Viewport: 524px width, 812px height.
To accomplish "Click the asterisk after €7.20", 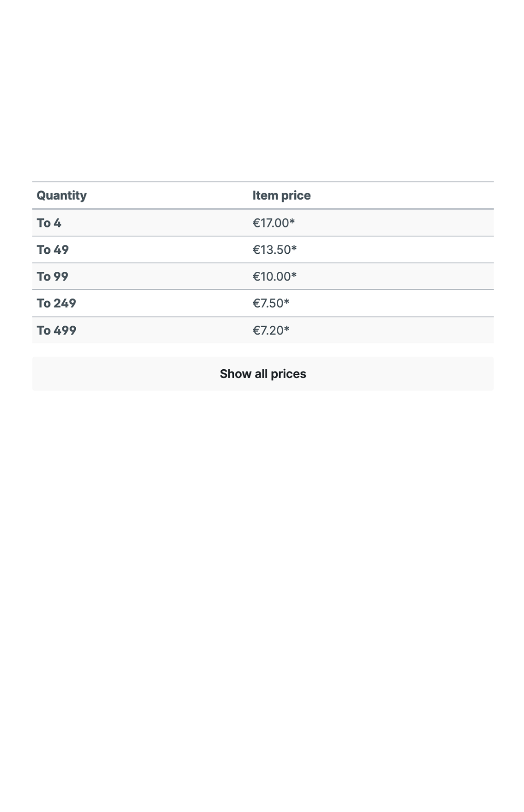I will tap(286, 329).
